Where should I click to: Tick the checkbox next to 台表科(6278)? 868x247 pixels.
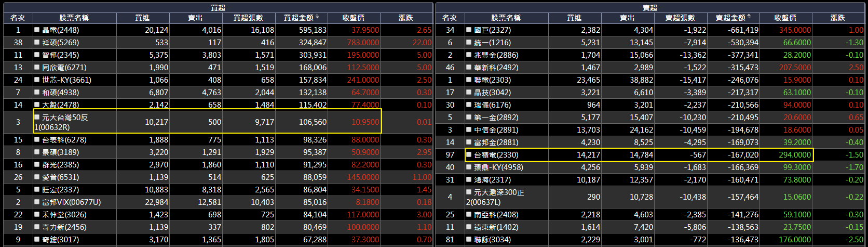tap(37, 140)
